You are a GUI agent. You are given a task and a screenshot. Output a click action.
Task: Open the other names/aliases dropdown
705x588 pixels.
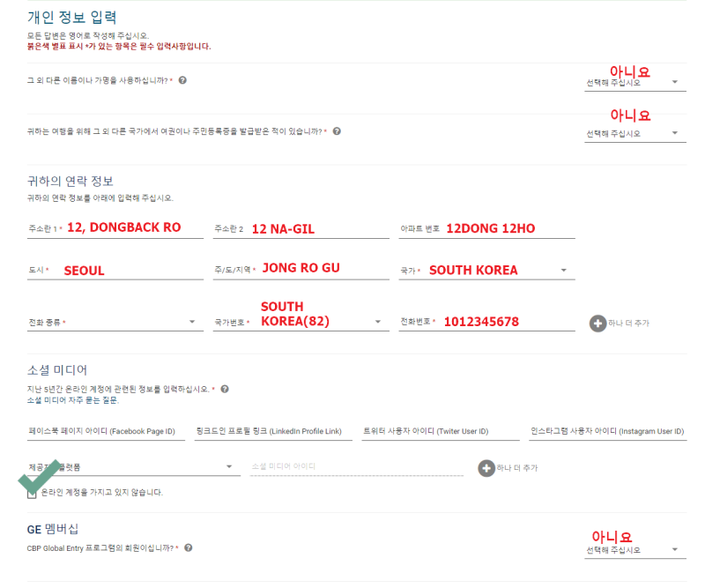(634, 82)
